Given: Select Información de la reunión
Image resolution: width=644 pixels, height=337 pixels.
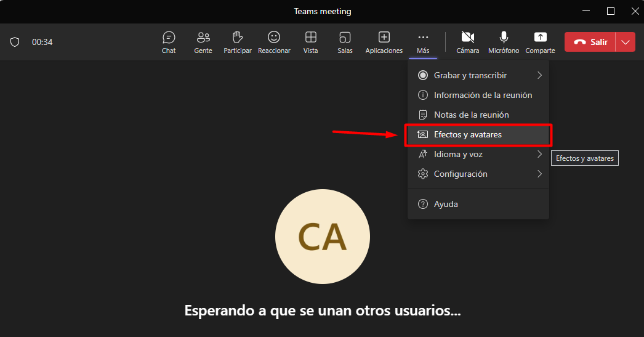Looking at the screenshot, I should pos(478,95).
